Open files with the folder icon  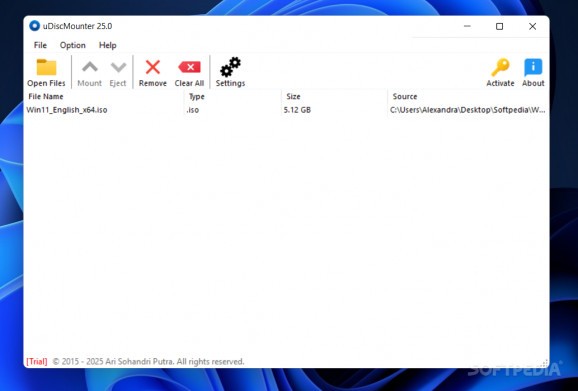coord(46,73)
